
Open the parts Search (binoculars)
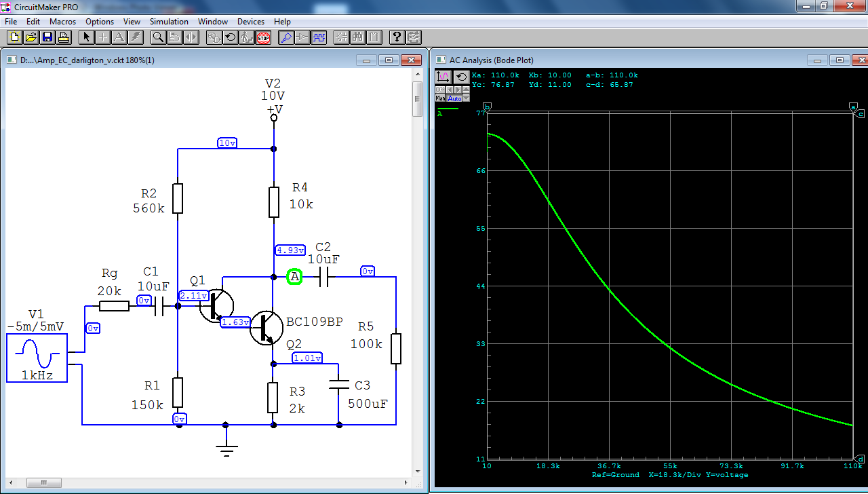357,37
